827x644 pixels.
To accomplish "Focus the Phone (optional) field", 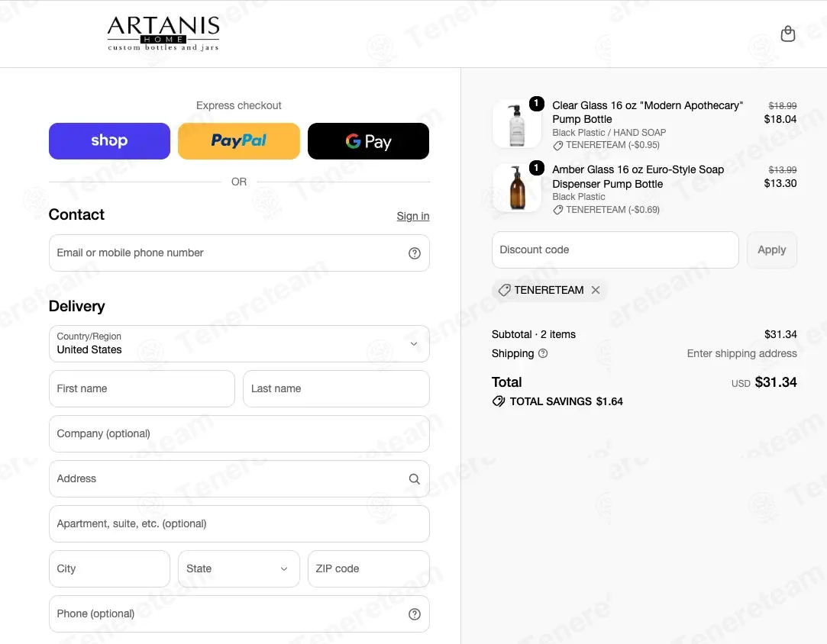I will (239, 614).
